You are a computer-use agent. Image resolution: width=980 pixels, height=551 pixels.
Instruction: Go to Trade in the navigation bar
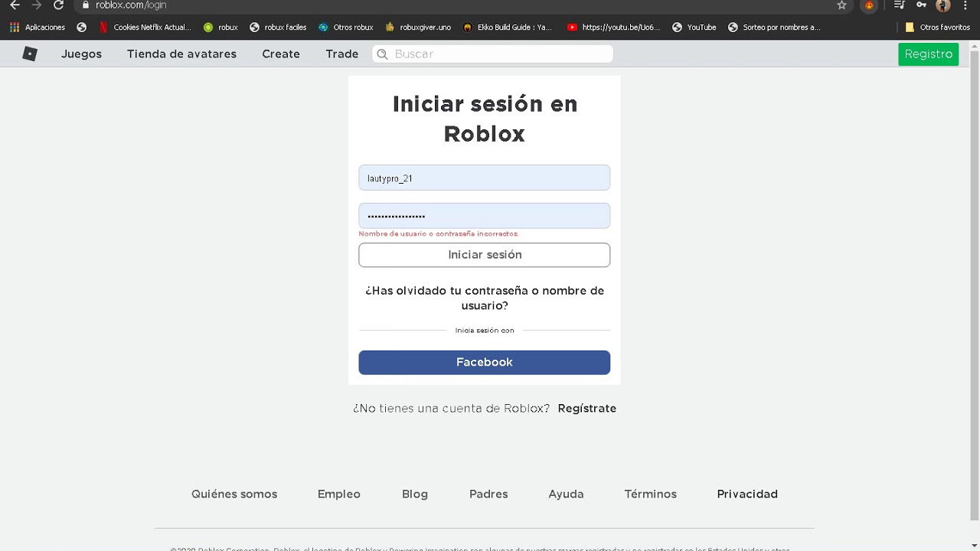coord(341,54)
